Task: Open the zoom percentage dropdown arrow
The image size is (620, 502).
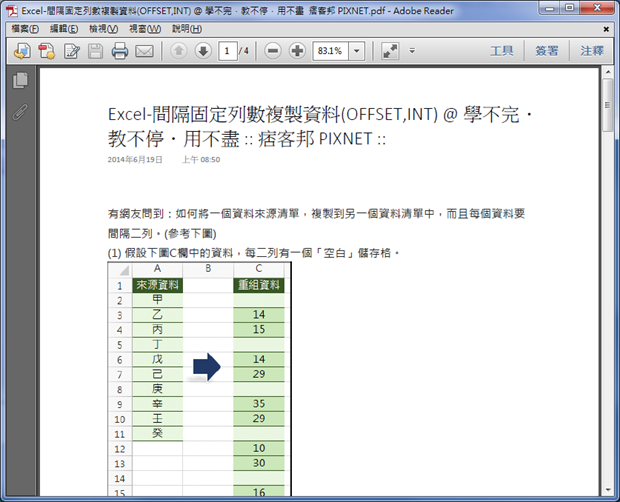Action: pyautogui.click(x=357, y=51)
